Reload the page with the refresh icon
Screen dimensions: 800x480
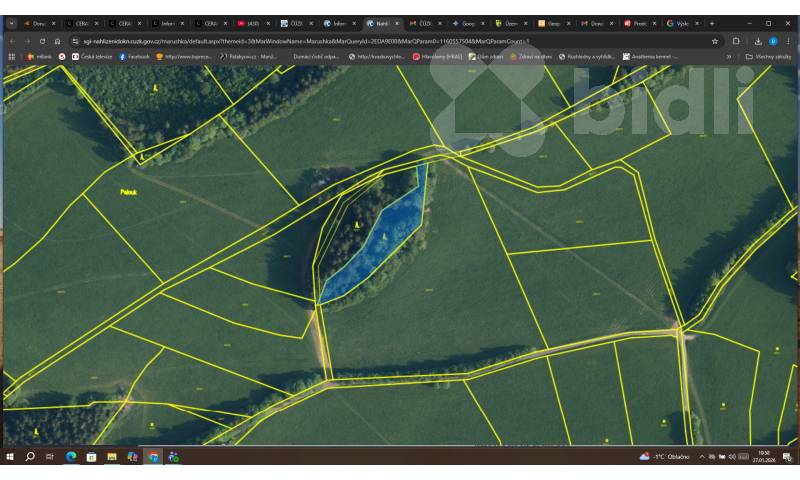[42, 41]
